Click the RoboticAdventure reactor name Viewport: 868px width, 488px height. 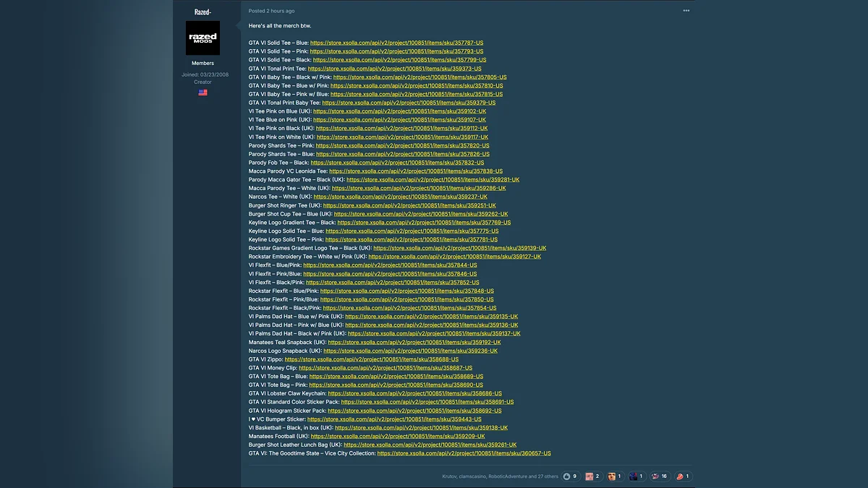point(507,476)
